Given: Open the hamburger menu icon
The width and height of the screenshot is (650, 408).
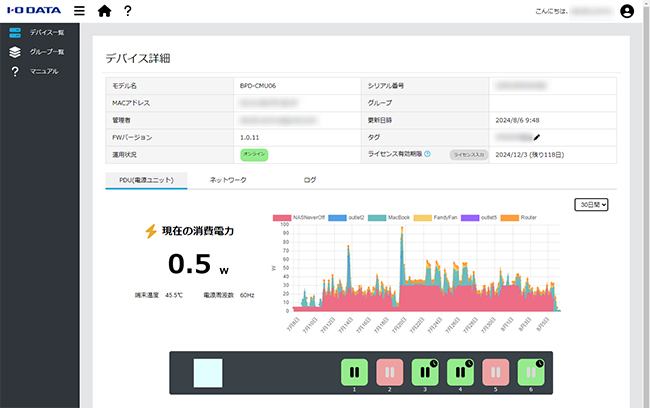Looking at the screenshot, I should pos(79,11).
